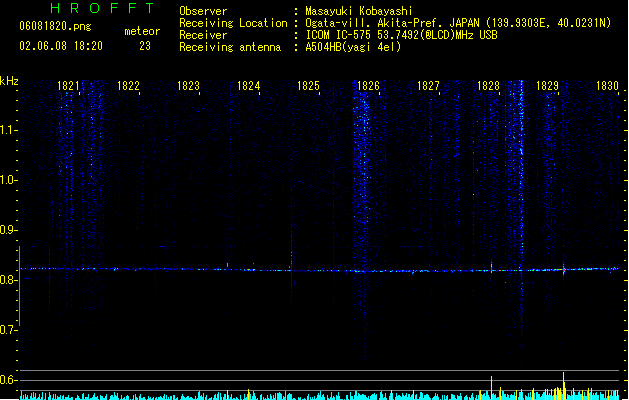Click the 1826 time marker
The image size is (629, 400).
click(x=368, y=86)
